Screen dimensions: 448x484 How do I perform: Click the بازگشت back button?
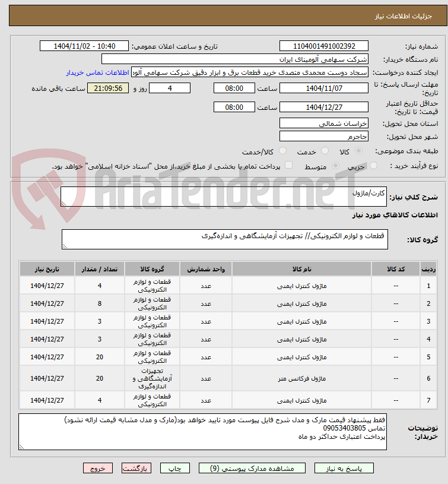[x=136, y=468]
